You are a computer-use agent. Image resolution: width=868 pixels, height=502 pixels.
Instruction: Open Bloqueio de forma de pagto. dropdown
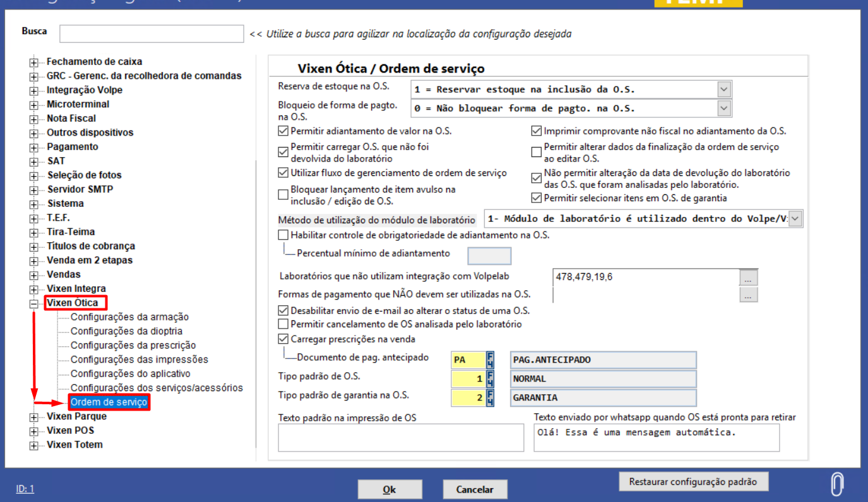click(x=725, y=108)
